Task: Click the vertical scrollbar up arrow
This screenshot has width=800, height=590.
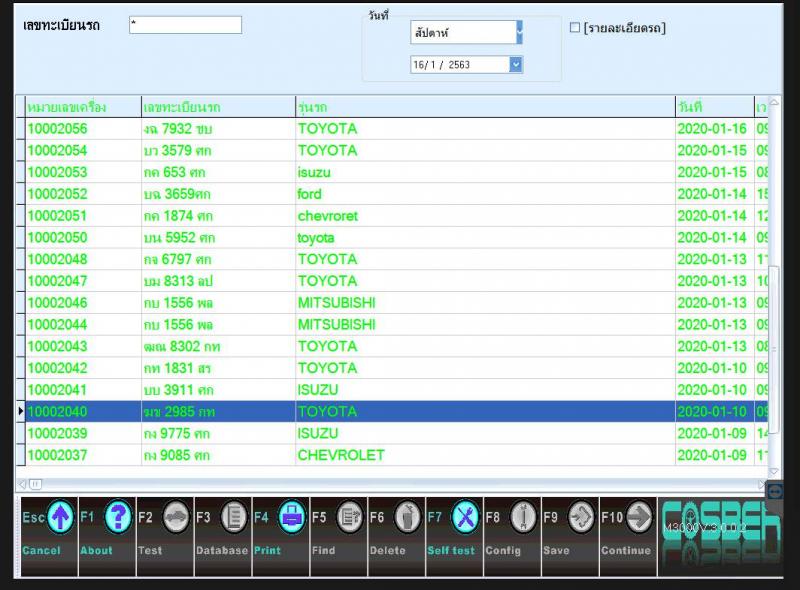Action: click(x=774, y=103)
